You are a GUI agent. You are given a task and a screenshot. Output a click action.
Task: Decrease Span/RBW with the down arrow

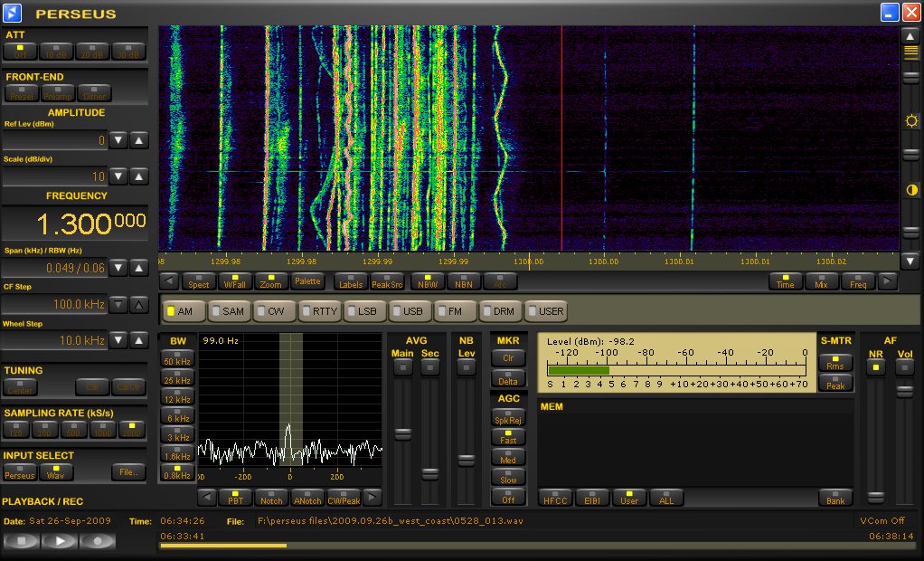(x=118, y=268)
